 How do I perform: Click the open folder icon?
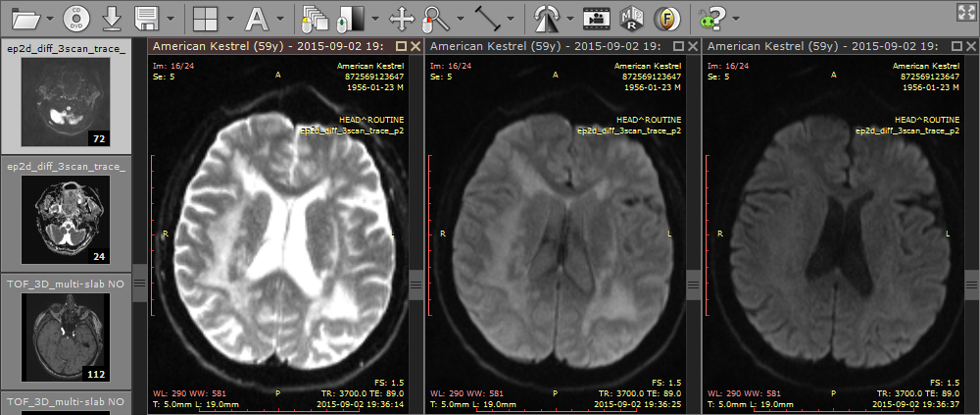tap(26, 18)
